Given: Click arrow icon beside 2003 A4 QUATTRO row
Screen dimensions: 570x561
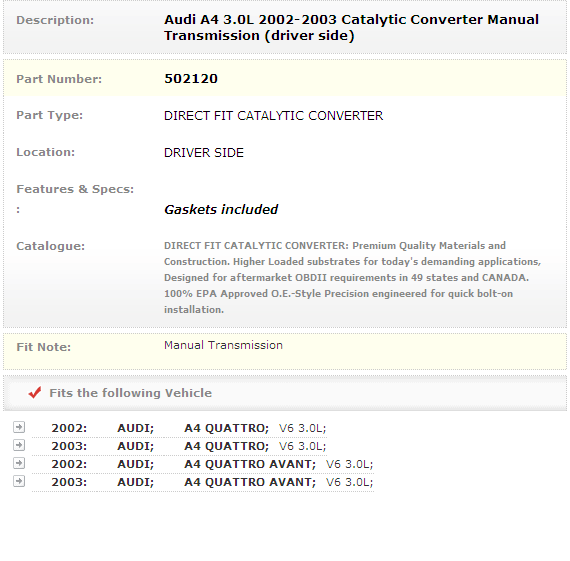Looking at the screenshot, I should click(x=19, y=445).
